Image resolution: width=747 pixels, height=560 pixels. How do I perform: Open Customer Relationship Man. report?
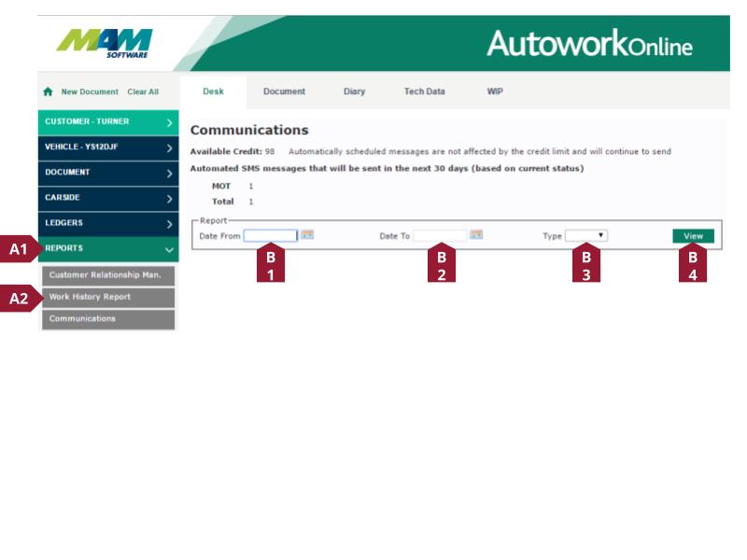pos(106,273)
